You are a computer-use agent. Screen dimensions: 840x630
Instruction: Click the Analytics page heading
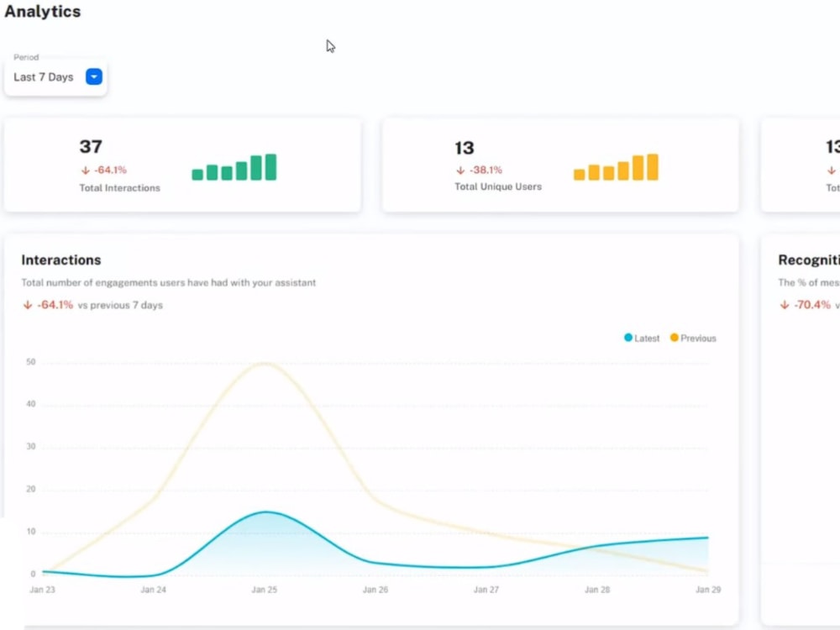pos(43,12)
